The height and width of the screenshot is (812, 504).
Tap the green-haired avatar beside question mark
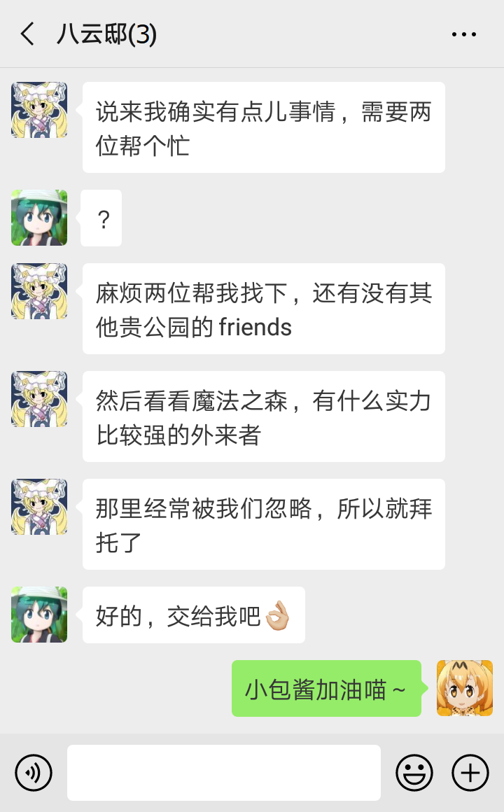[x=39, y=218]
